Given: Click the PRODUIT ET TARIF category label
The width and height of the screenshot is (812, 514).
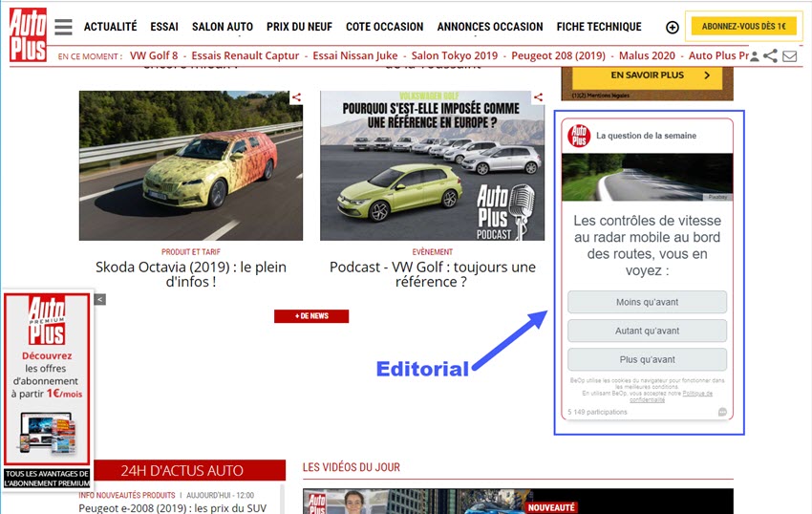Looking at the screenshot, I should coord(190,252).
